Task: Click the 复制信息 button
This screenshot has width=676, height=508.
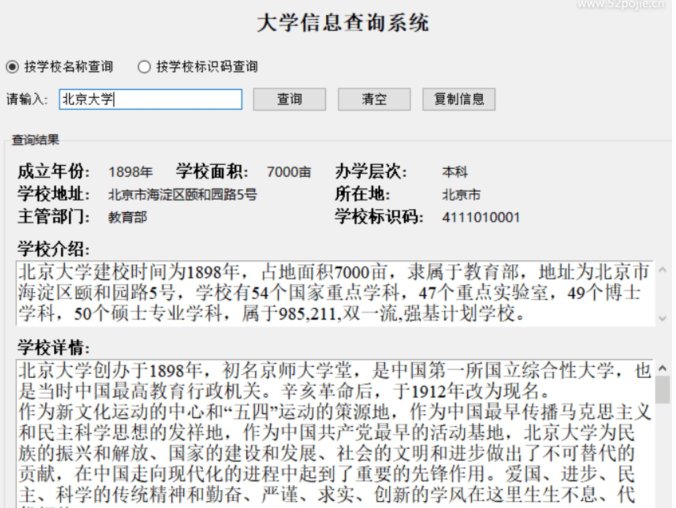Action: 459,99
